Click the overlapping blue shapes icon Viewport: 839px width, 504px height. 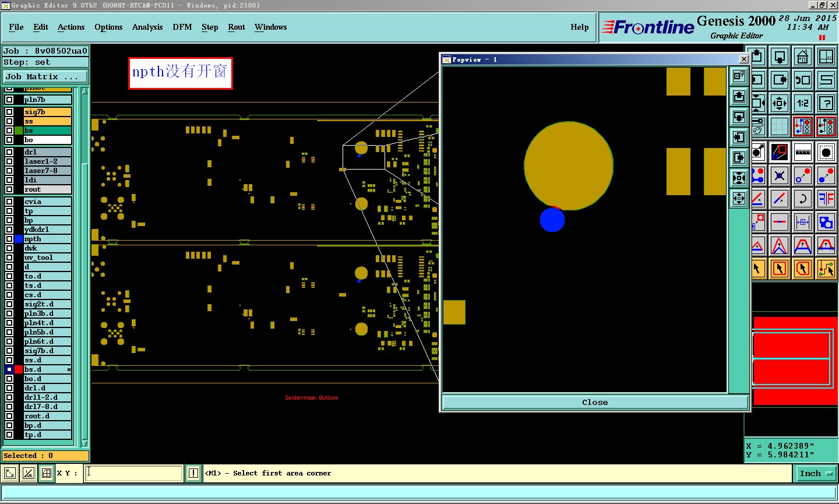826,222
